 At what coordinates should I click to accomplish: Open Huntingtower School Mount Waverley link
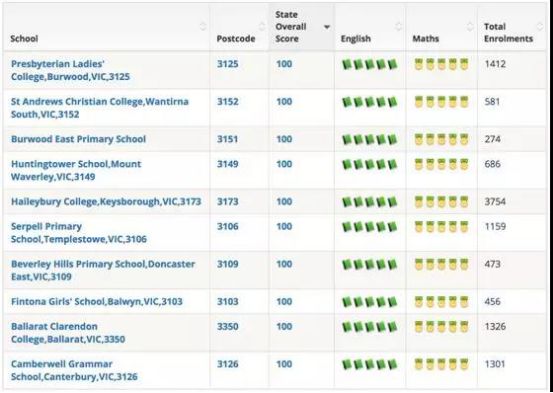click(x=76, y=170)
